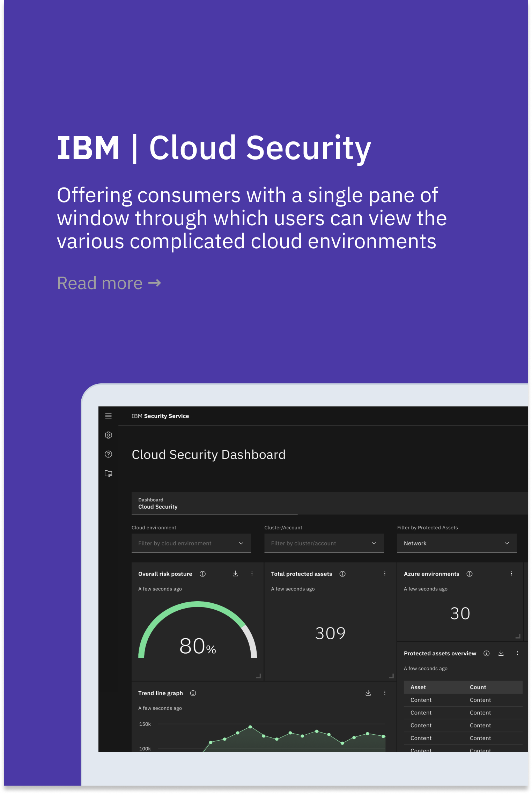Screen dimensions: 532x794
Task: Click info icon beside Total protected assets
Action: pyautogui.click(x=342, y=574)
